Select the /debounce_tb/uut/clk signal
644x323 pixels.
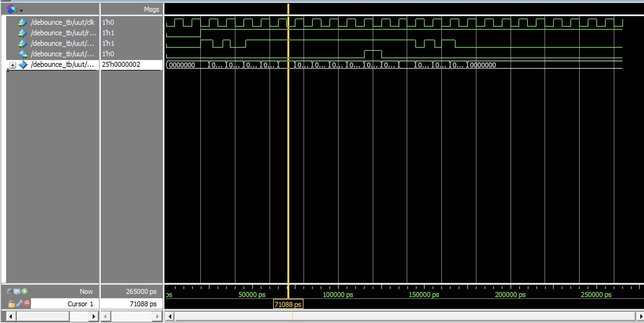[x=62, y=23]
